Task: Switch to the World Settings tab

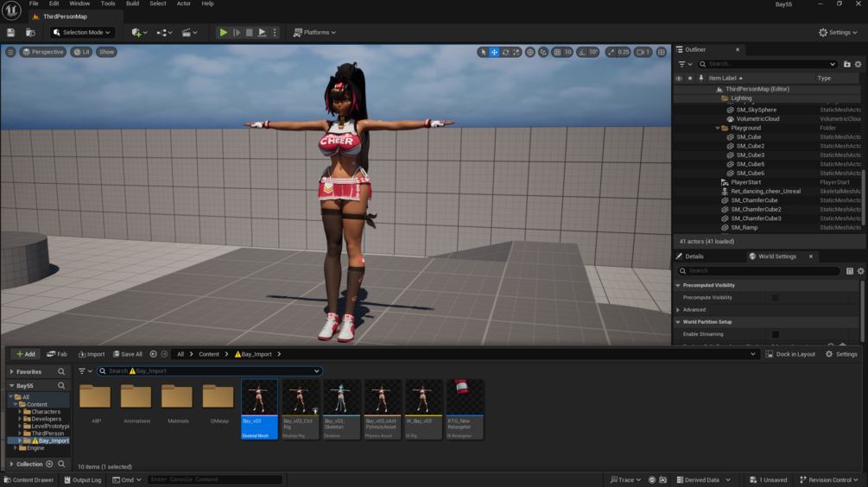Action: point(776,256)
